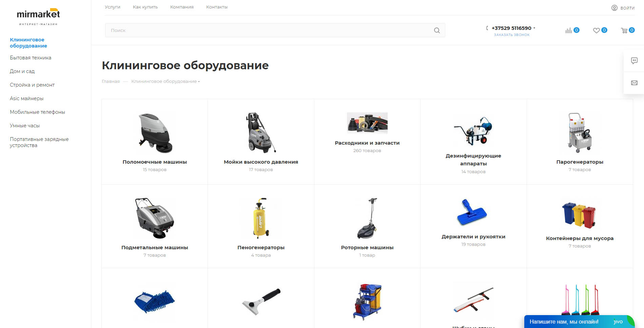Click the Войти login link

pyautogui.click(x=627, y=8)
